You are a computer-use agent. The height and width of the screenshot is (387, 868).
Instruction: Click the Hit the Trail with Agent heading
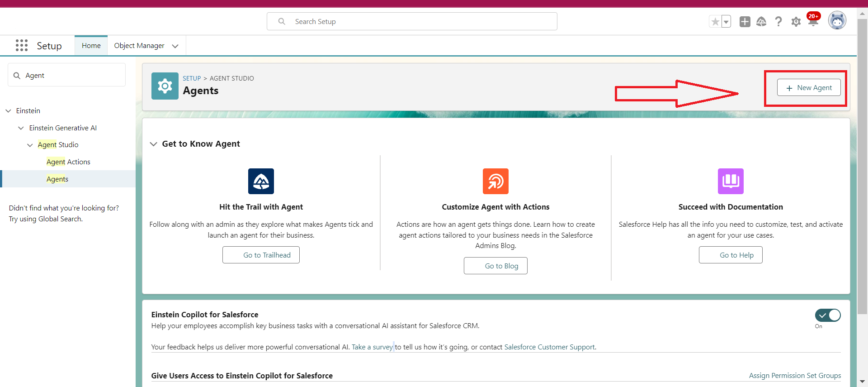(261, 207)
